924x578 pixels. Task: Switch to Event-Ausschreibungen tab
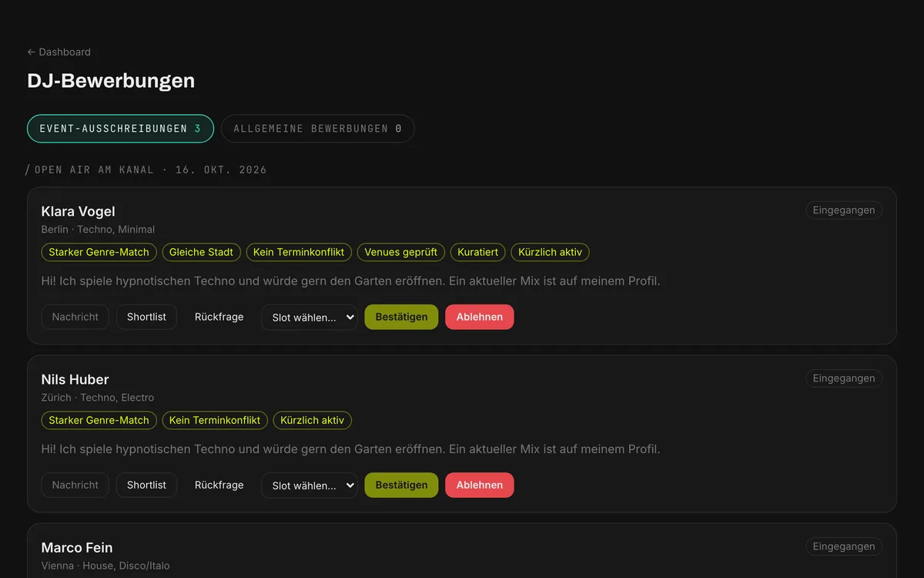pos(120,129)
